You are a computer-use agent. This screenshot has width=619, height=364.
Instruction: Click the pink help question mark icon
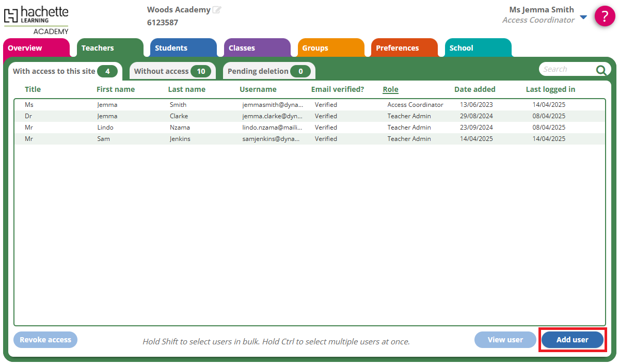point(605,16)
